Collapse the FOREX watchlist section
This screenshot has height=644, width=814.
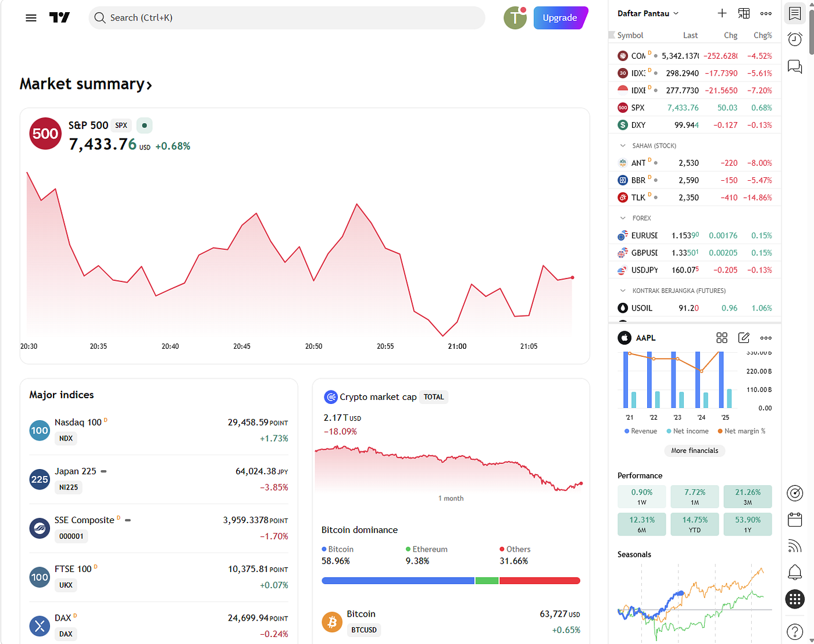623,219
